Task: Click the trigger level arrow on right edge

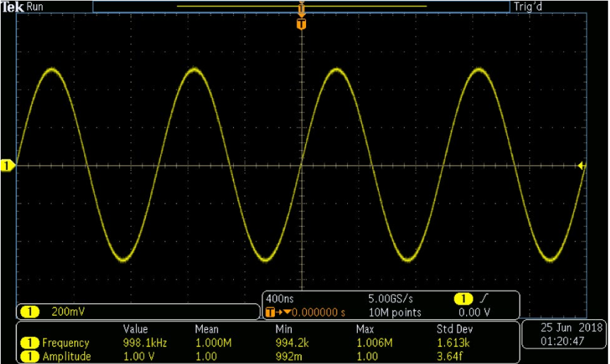Action: click(x=581, y=166)
